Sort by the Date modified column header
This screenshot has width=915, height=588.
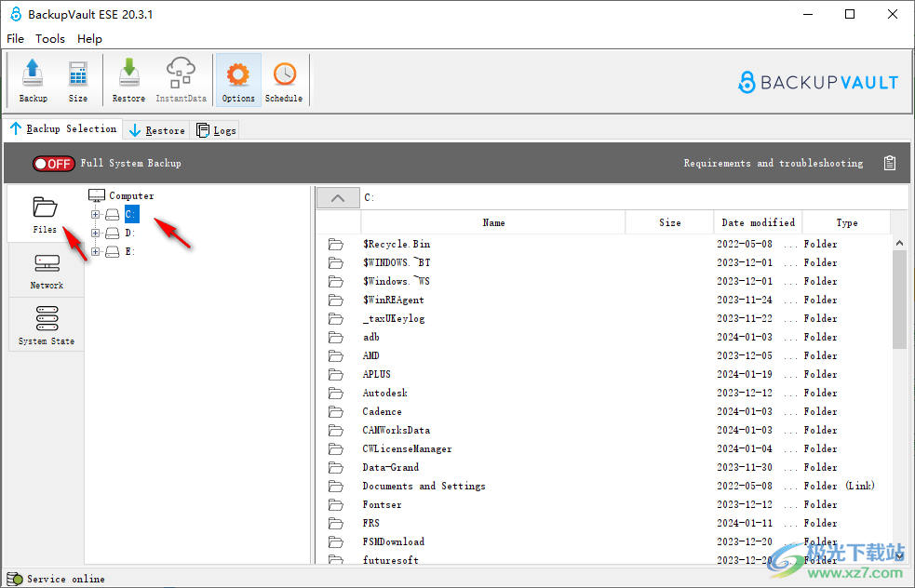coord(758,222)
